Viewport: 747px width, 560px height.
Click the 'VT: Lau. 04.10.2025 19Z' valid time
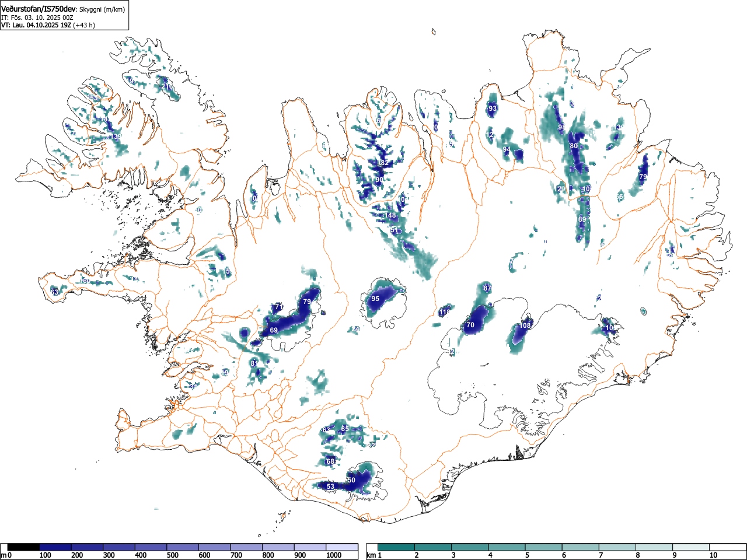point(36,25)
